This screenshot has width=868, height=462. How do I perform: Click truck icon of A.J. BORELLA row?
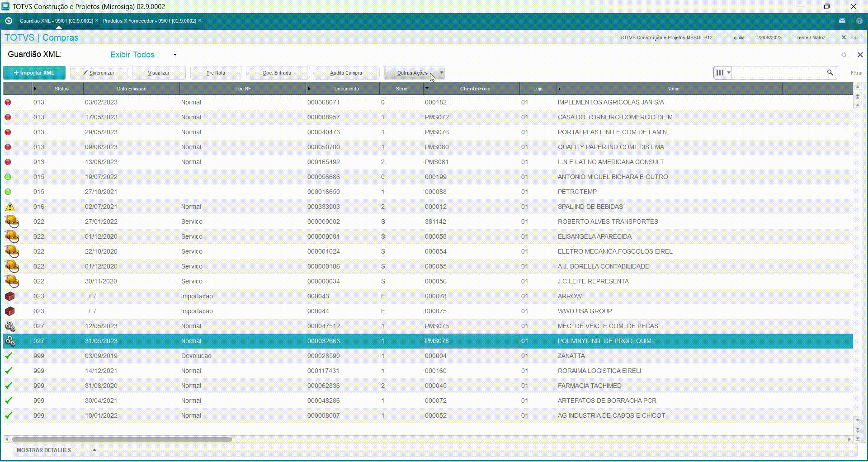pyautogui.click(x=12, y=266)
